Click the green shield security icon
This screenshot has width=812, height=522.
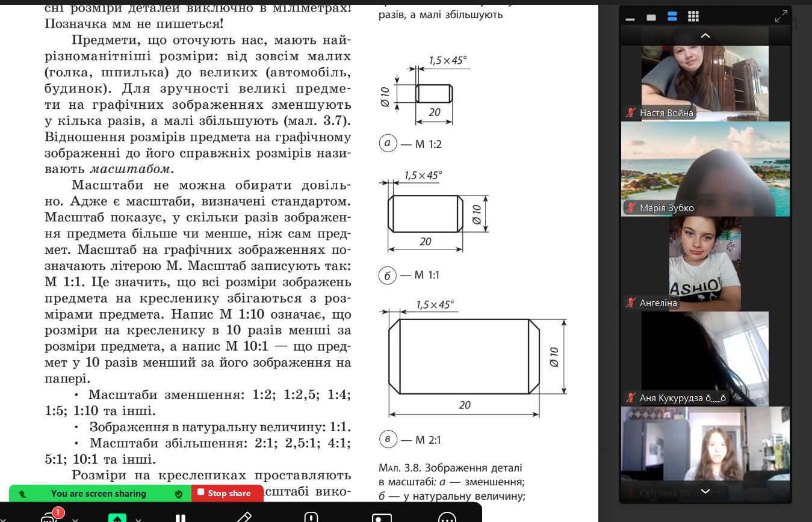178,494
